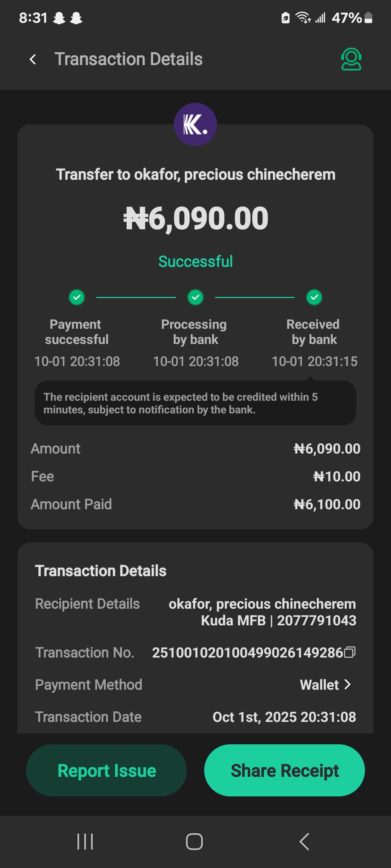Select the Kuda MFB recipient details
This screenshot has height=868, width=391.
[262, 612]
